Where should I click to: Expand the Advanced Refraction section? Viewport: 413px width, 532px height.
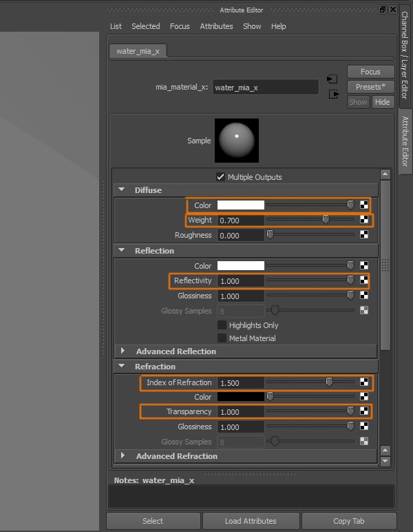[123, 456]
